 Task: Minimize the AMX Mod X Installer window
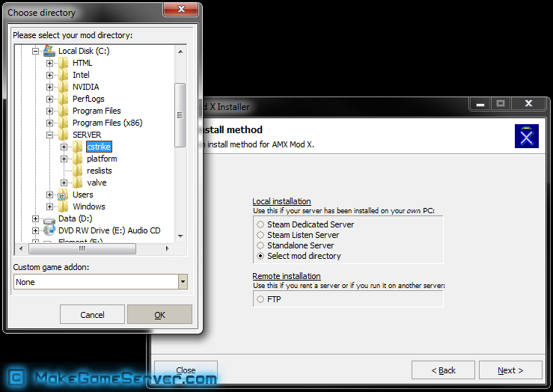[x=480, y=104]
